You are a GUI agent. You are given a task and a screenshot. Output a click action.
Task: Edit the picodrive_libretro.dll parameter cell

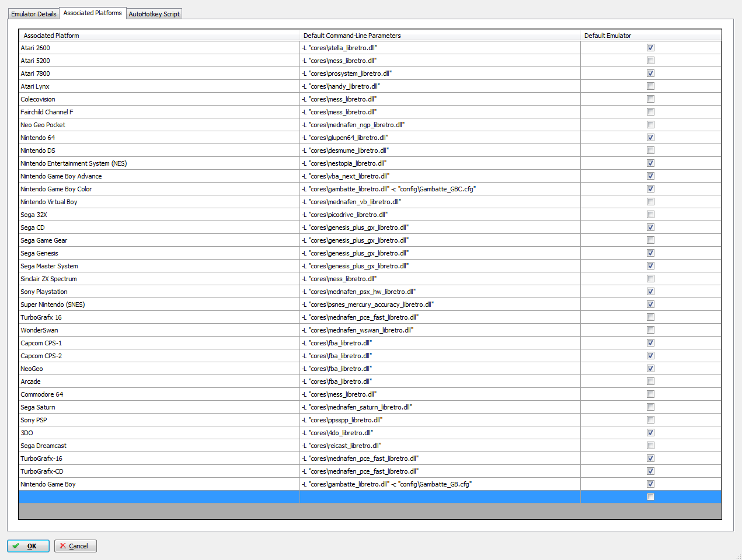pos(440,215)
